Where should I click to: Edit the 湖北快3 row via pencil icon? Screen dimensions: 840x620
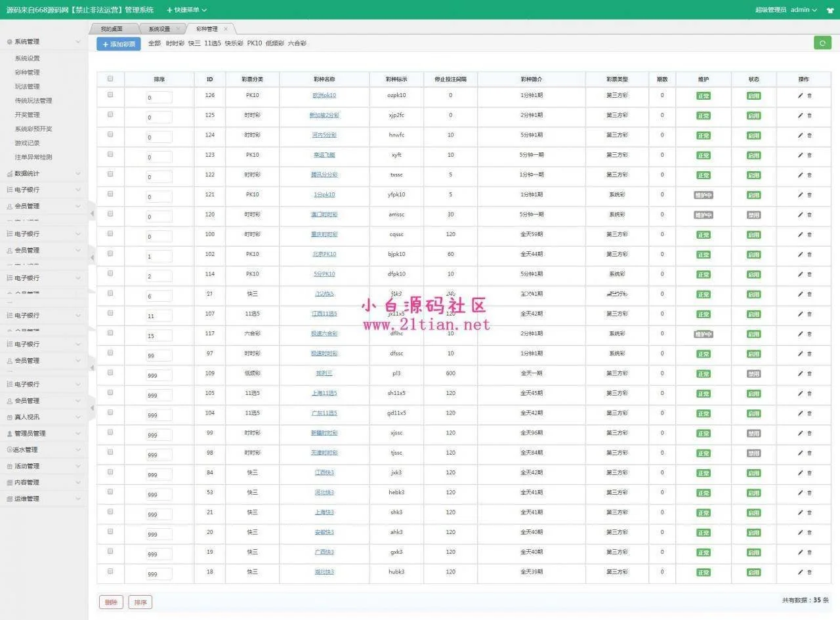[x=800, y=572]
